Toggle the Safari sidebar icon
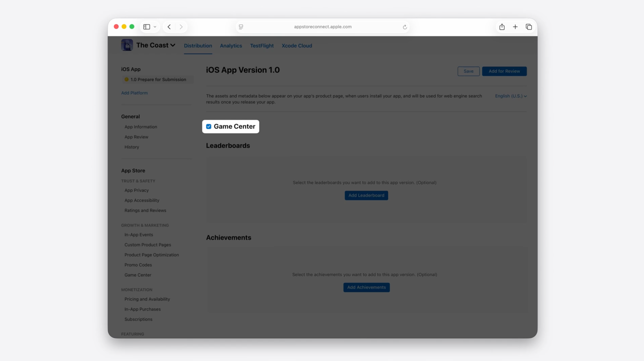Screen dimensions: 644x361 tap(147, 27)
